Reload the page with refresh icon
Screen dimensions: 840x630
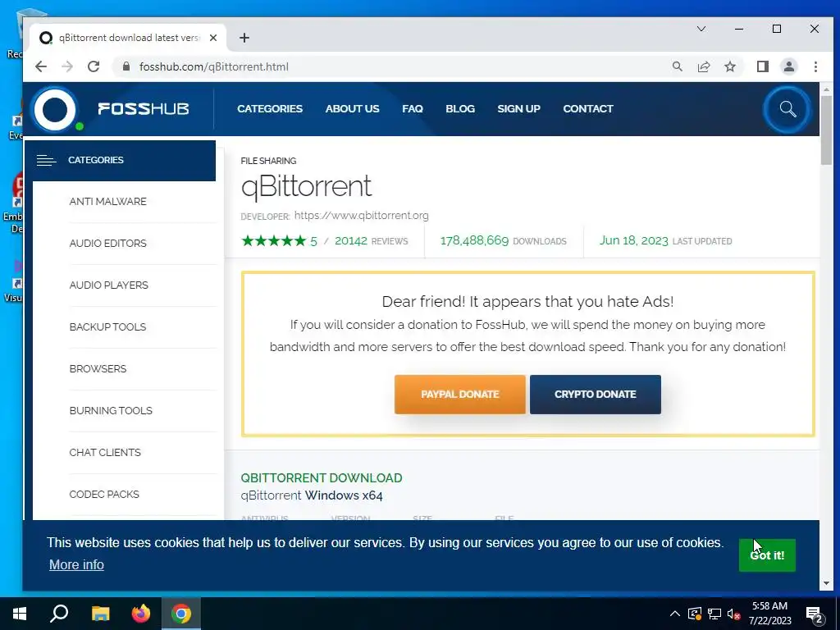[x=94, y=66]
